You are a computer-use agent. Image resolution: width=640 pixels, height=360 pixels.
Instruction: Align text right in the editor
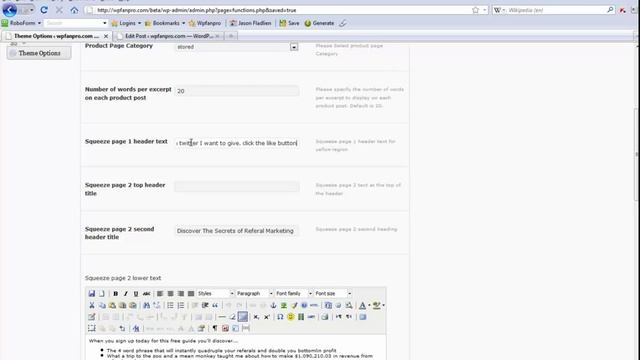coord(181,293)
